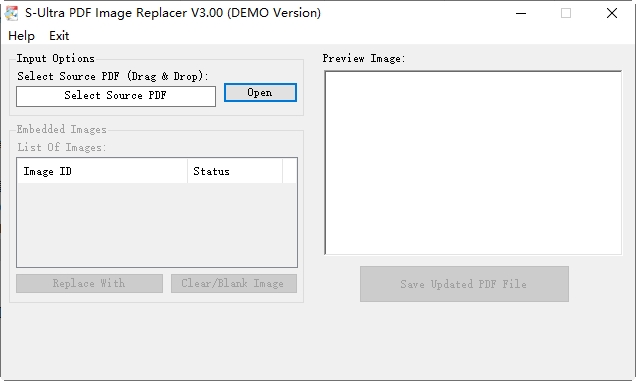Click the disabled maximize button
This screenshot has height=381, width=636.
coord(566,13)
